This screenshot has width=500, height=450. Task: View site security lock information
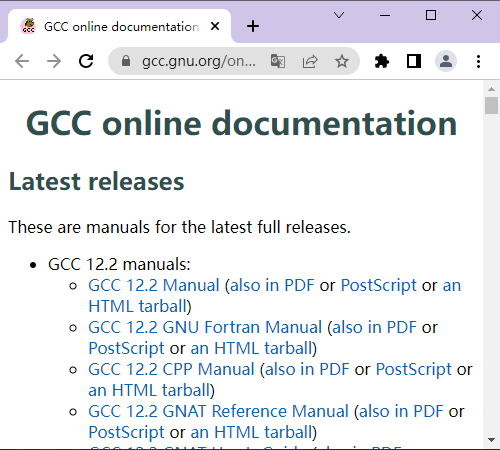click(x=126, y=61)
